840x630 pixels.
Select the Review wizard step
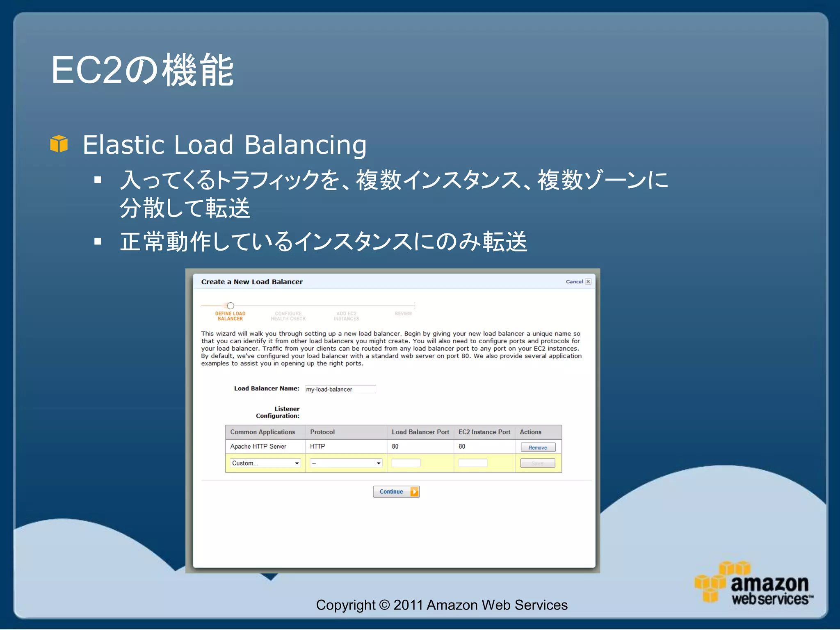403,314
